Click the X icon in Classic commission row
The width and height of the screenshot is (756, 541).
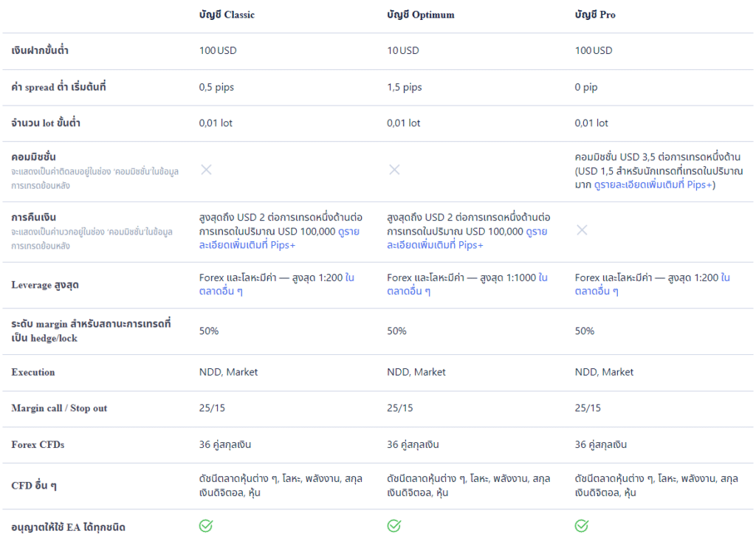[207, 170]
